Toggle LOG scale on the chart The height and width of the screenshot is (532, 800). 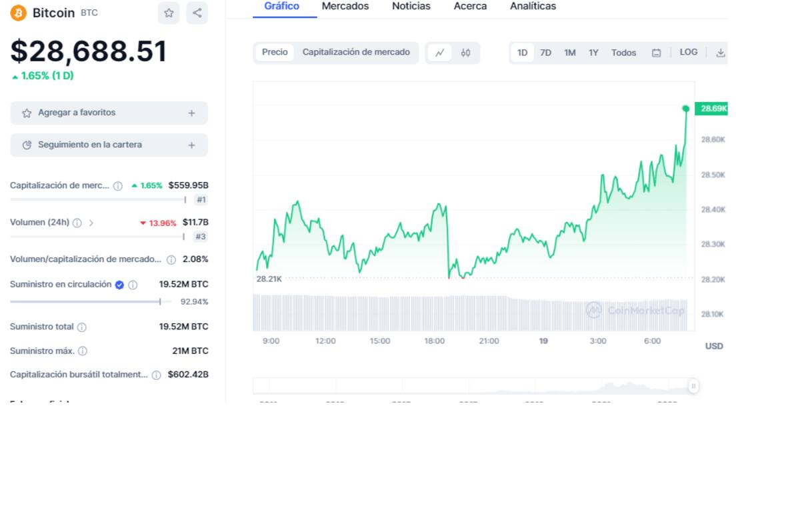[689, 52]
